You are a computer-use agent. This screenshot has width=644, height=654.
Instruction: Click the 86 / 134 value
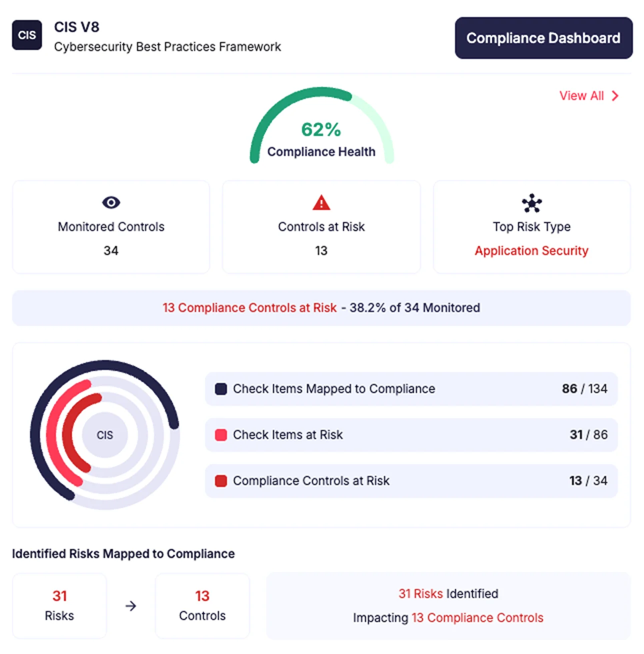(584, 389)
